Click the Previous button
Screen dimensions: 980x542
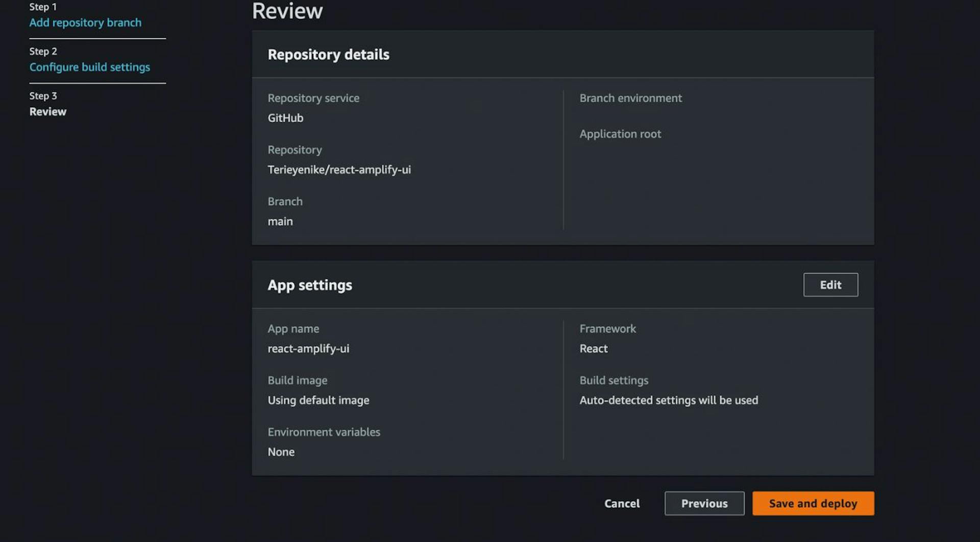704,503
